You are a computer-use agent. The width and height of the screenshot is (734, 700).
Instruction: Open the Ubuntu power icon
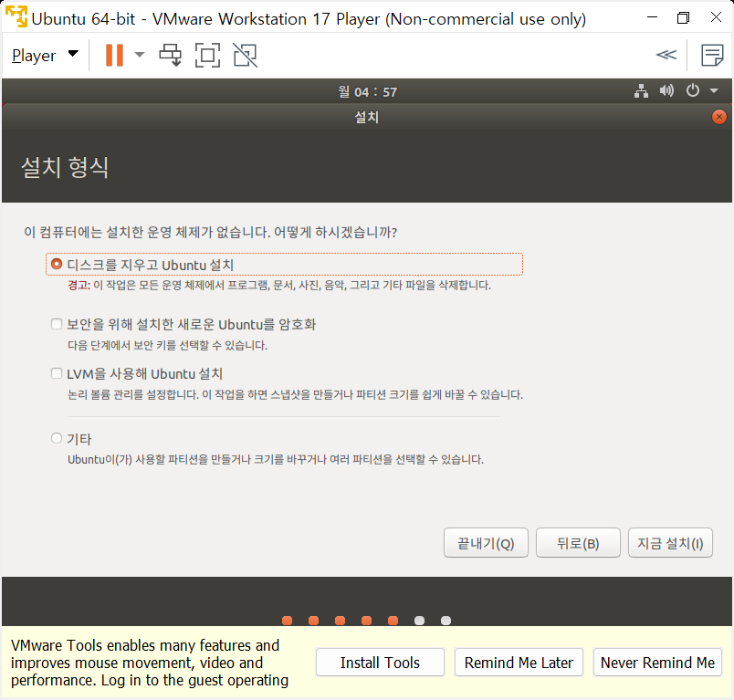point(692,89)
